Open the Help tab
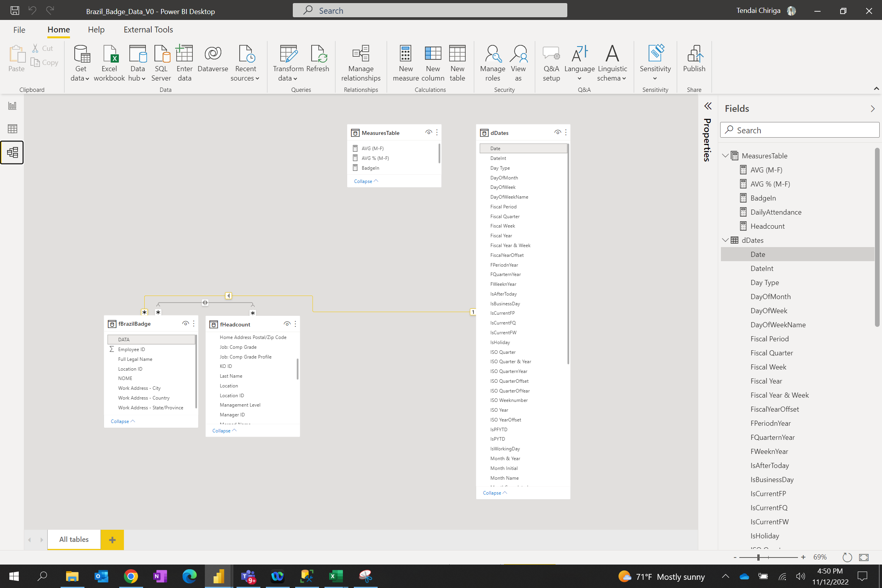This screenshot has height=588, width=882. pos(96,30)
